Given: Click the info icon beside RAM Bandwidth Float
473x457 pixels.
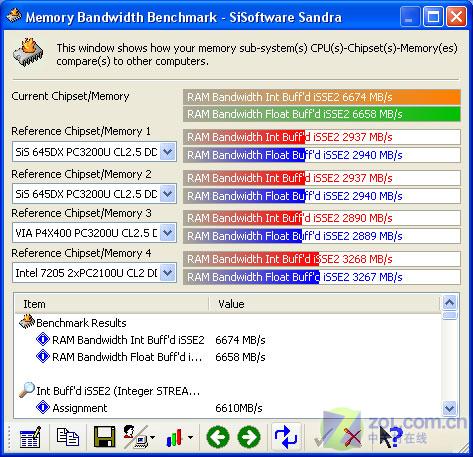Looking at the screenshot, I should [x=43, y=357].
